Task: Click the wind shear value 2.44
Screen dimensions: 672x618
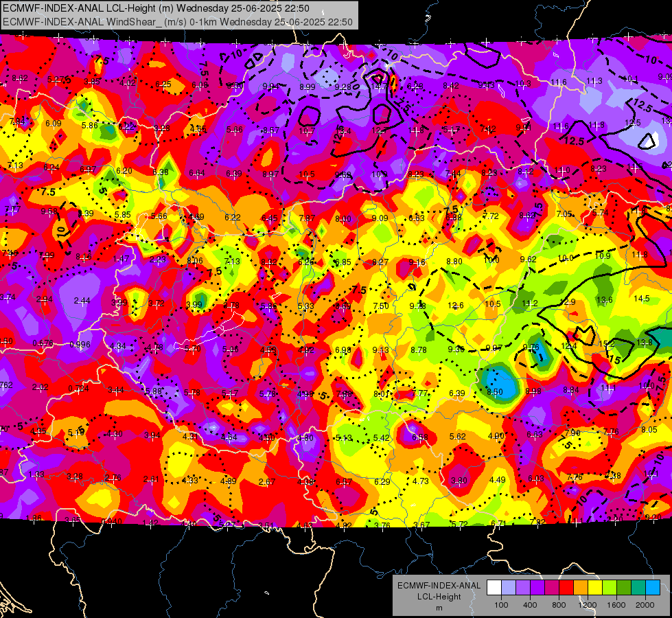Action: click(x=82, y=301)
